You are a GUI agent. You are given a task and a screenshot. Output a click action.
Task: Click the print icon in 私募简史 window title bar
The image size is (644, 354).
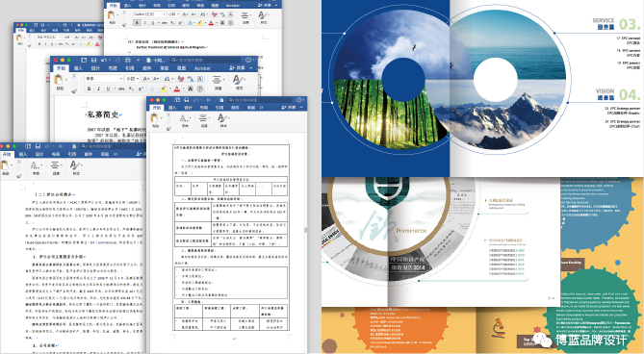(x=128, y=60)
